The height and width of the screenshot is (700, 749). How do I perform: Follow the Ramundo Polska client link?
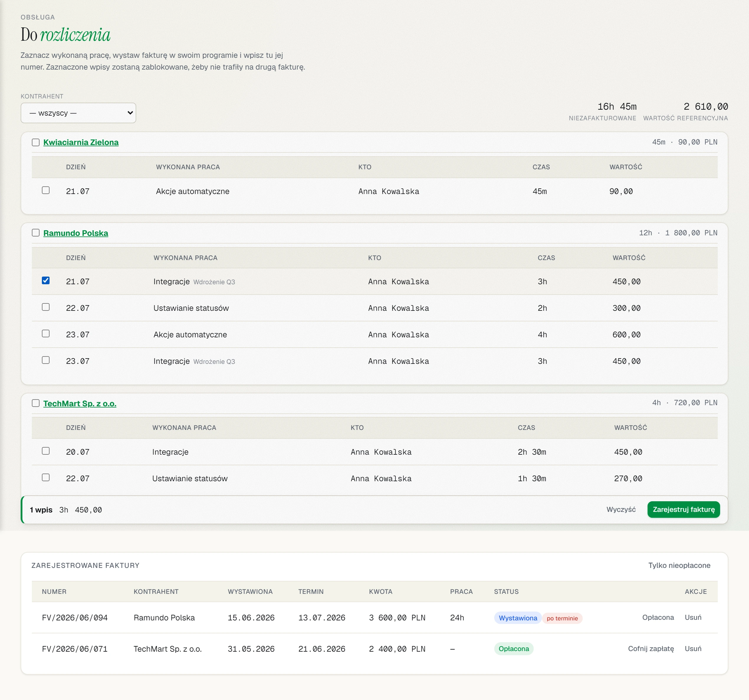click(x=76, y=233)
